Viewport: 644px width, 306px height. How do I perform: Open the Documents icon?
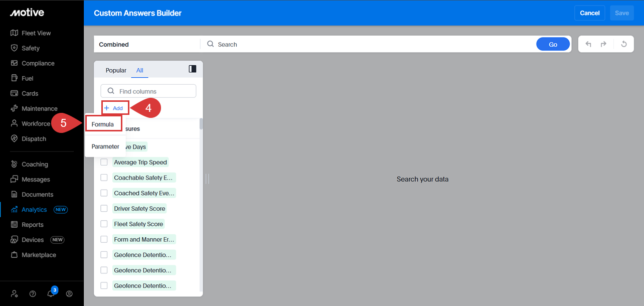[x=15, y=194]
